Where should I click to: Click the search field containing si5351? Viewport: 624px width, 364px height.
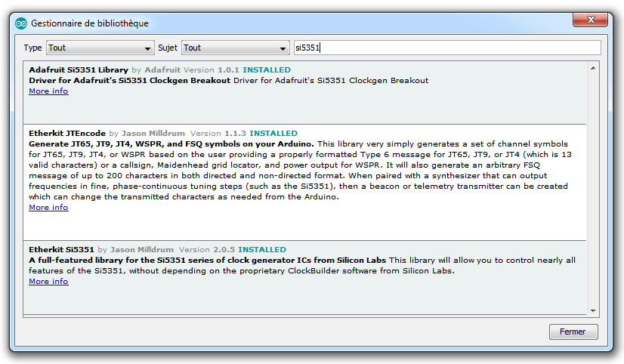pyautogui.click(x=446, y=48)
